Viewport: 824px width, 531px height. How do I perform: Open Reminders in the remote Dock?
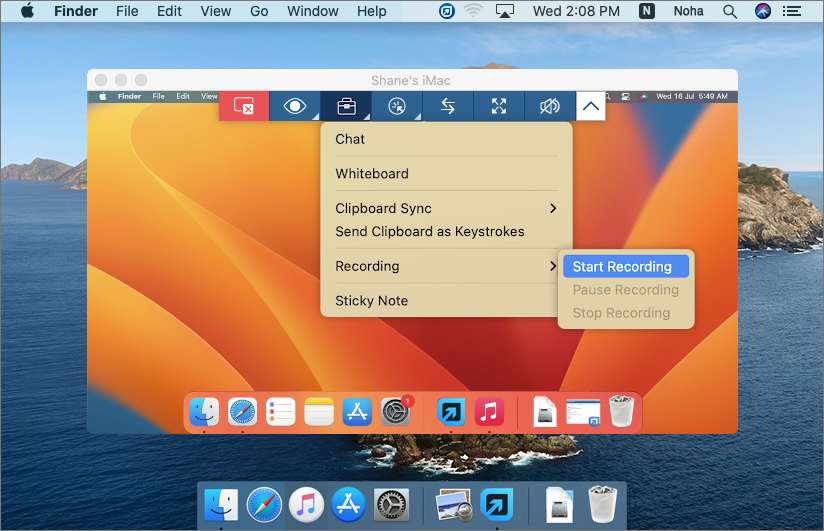(x=281, y=411)
